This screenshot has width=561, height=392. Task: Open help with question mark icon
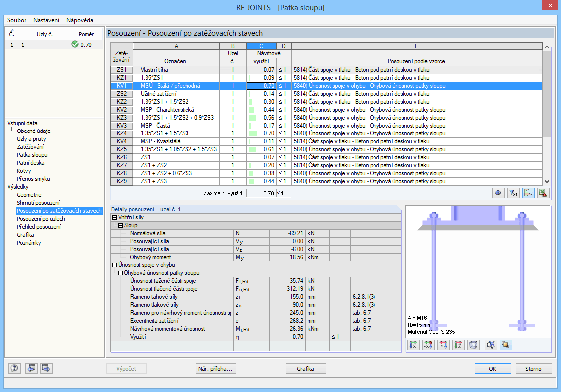[x=14, y=368]
